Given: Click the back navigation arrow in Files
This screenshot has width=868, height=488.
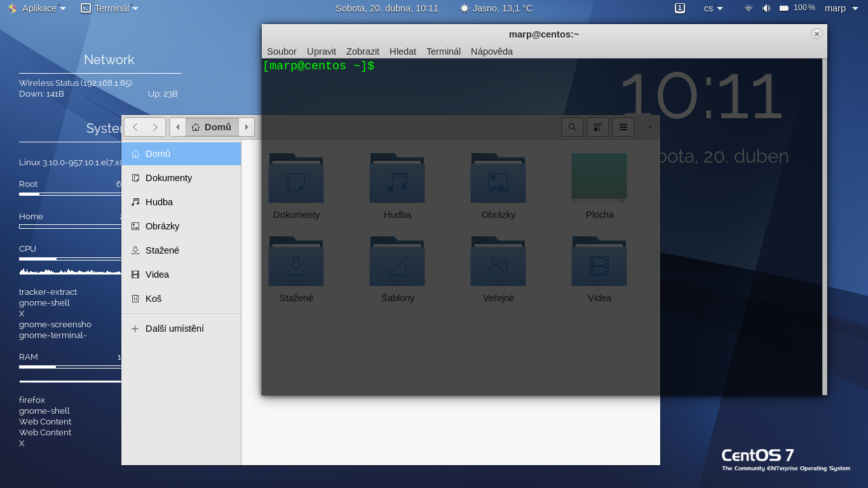Looking at the screenshot, I should point(135,126).
